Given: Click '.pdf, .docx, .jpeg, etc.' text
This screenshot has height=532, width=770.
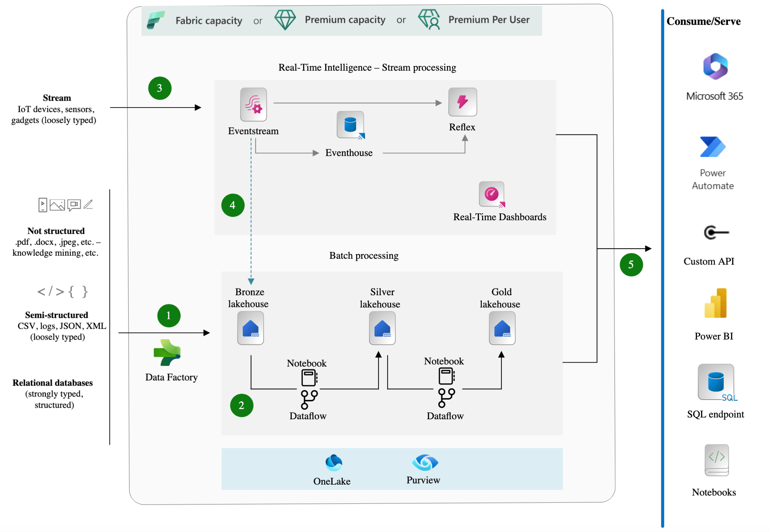Looking at the screenshot, I should point(55,242).
